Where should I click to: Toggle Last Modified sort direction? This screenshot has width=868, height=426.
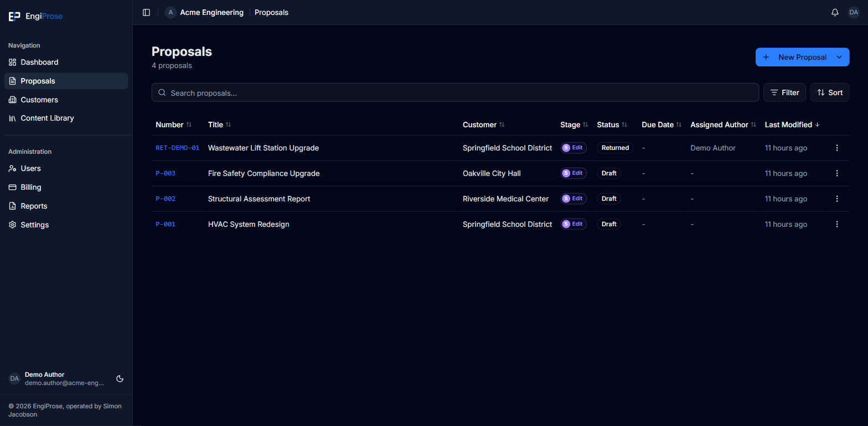(x=792, y=124)
